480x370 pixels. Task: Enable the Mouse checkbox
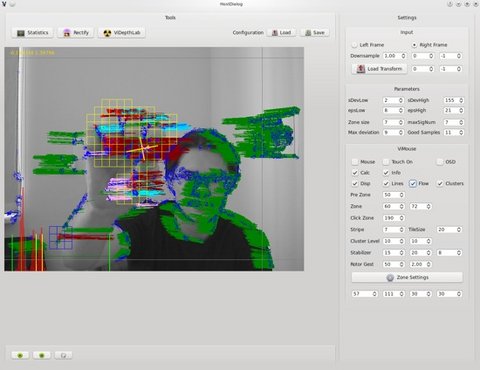[355, 162]
